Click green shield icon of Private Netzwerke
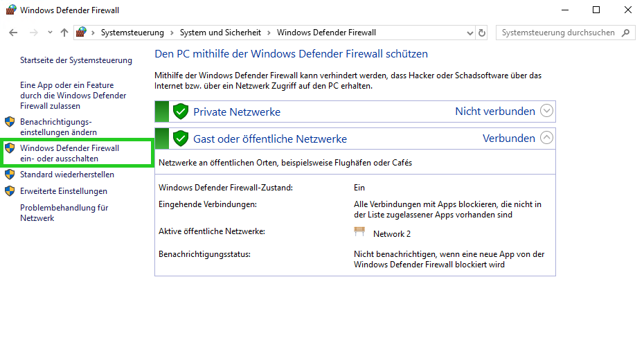 pyautogui.click(x=180, y=112)
